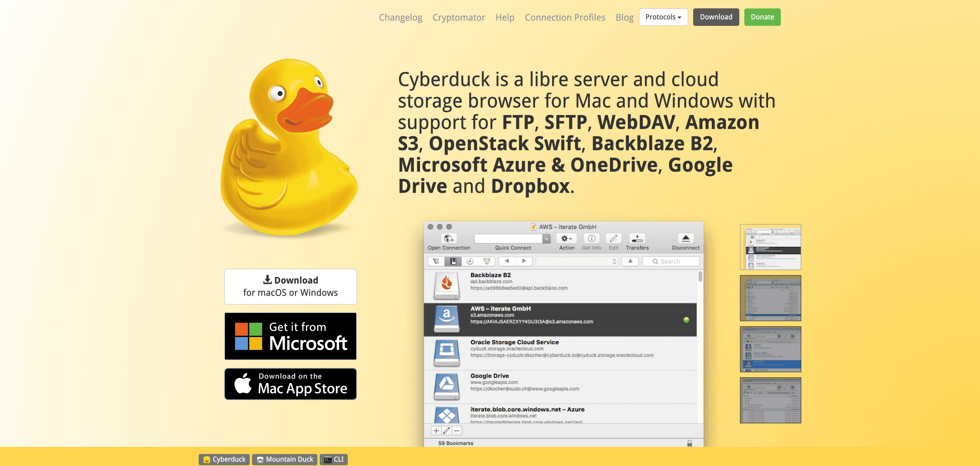Visit the Blog link

coord(624,18)
